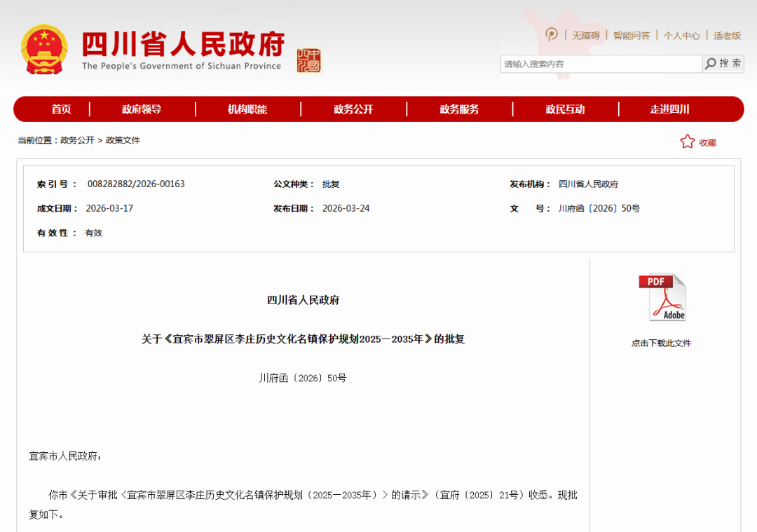Viewport: 757px width, 532px height.
Task: Click the centered heading 四川省人民政府
Action: click(304, 300)
